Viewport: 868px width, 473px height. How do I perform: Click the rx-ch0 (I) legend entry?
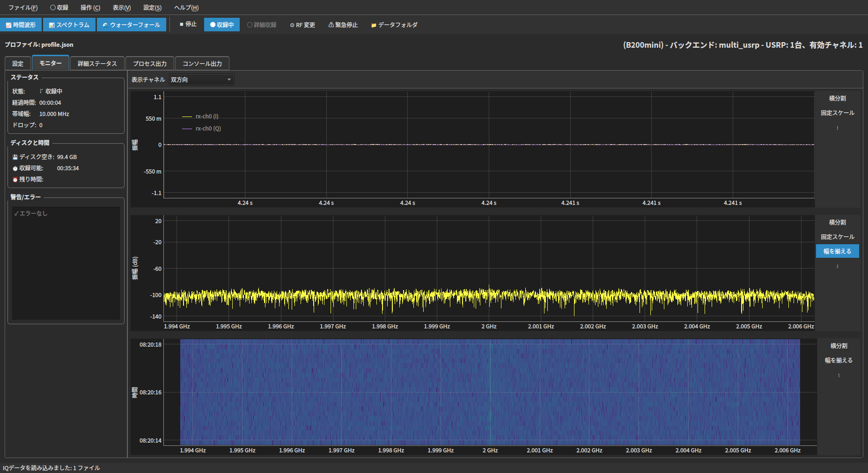(200, 116)
